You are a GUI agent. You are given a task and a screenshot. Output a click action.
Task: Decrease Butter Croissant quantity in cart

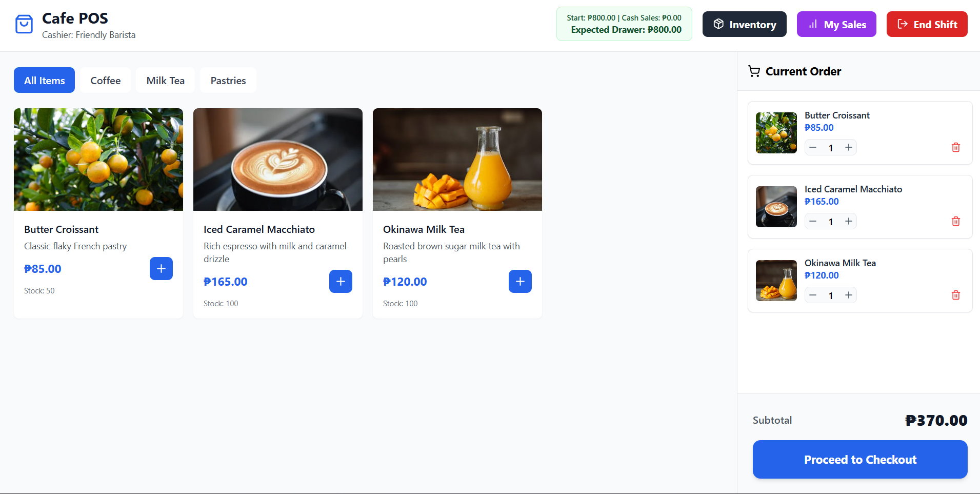tap(813, 147)
